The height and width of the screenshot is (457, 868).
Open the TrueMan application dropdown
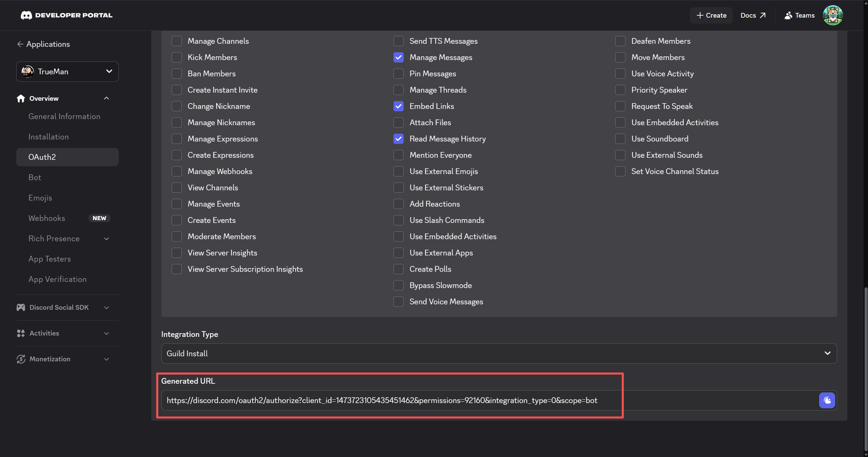[x=67, y=72]
